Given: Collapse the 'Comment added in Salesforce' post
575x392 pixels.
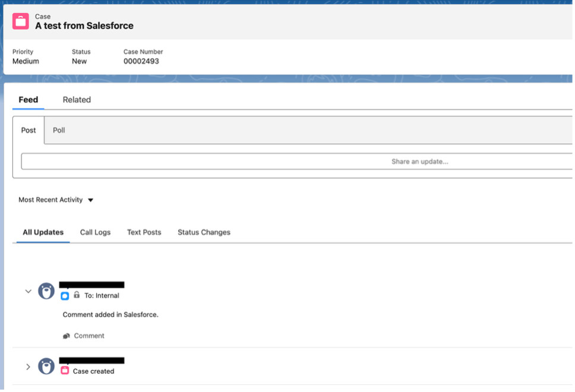Looking at the screenshot, I should (28, 291).
